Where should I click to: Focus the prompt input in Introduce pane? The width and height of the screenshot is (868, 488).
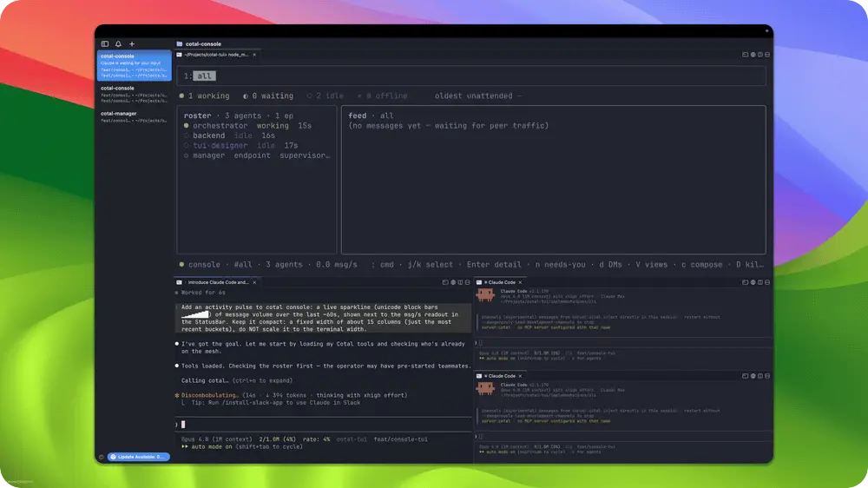(x=324, y=425)
